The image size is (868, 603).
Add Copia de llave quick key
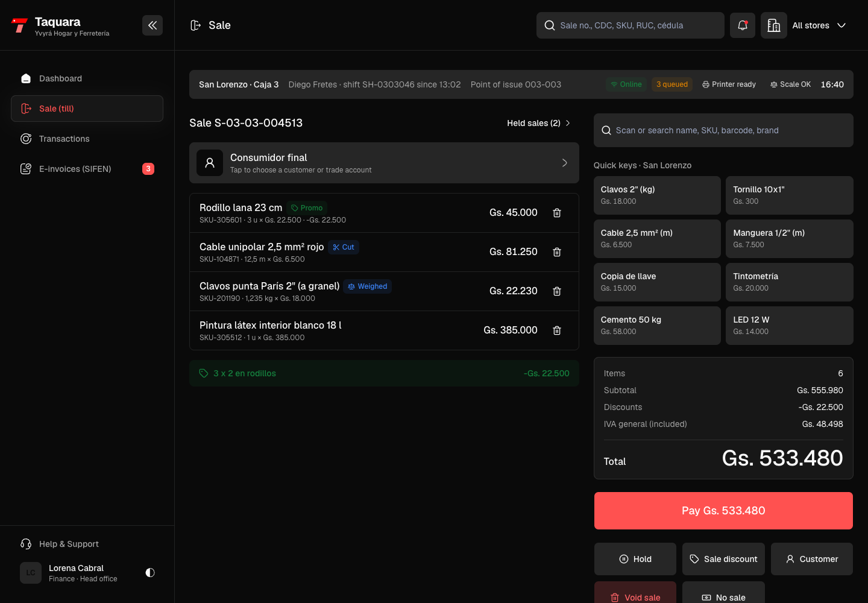click(x=657, y=282)
